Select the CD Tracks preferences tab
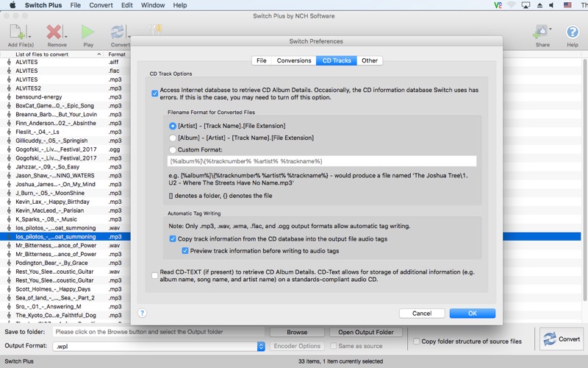The image size is (588, 368). pos(337,60)
